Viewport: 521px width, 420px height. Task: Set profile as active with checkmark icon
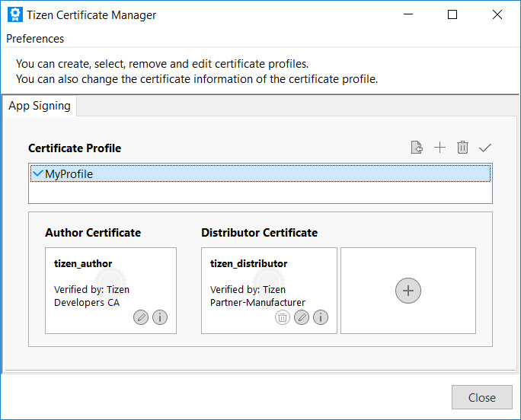(485, 148)
